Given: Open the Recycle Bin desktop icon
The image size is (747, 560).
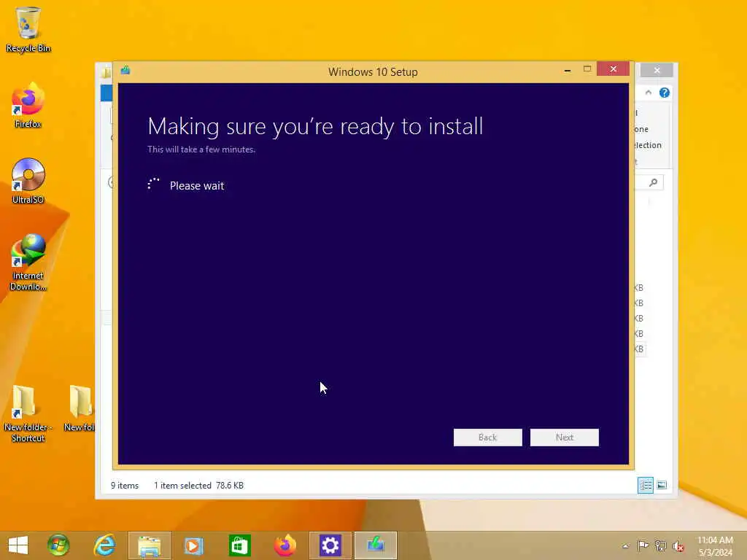Looking at the screenshot, I should point(28,29).
